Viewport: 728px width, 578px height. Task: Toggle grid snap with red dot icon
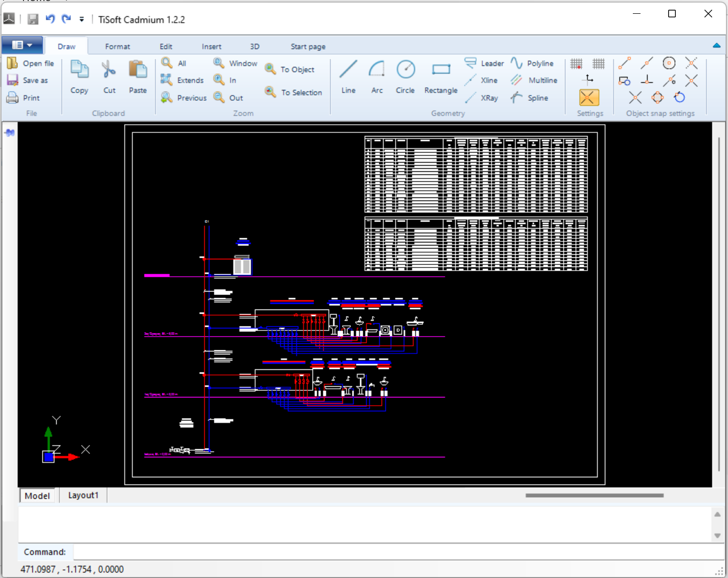point(577,63)
